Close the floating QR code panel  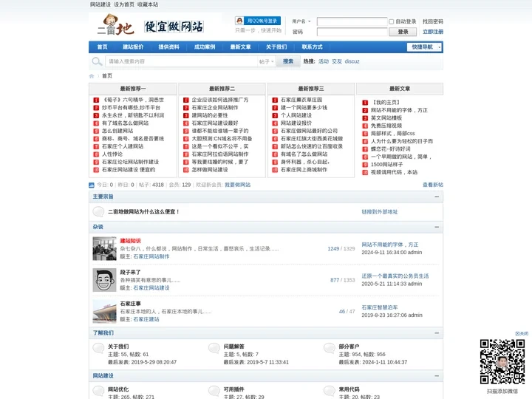(x=522, y=333)
